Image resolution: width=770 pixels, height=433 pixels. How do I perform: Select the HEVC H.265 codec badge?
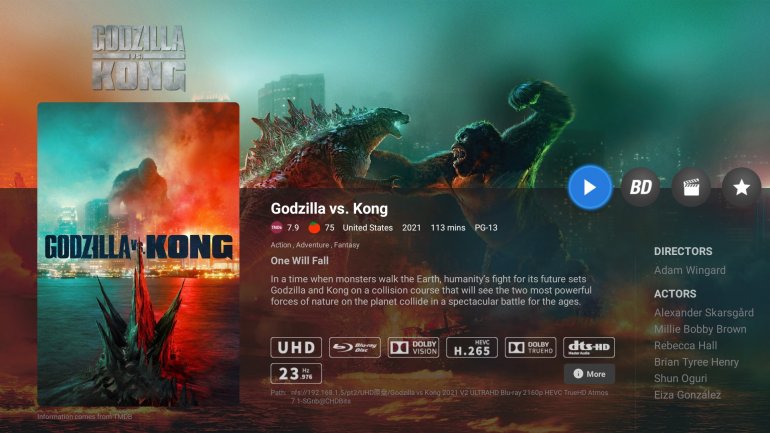point(471,348)
